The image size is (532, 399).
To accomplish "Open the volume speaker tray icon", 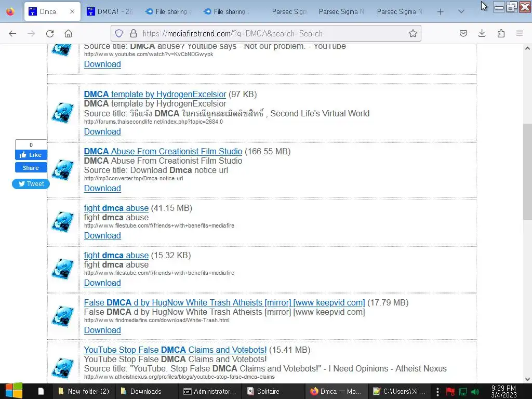I will (475, 392).
